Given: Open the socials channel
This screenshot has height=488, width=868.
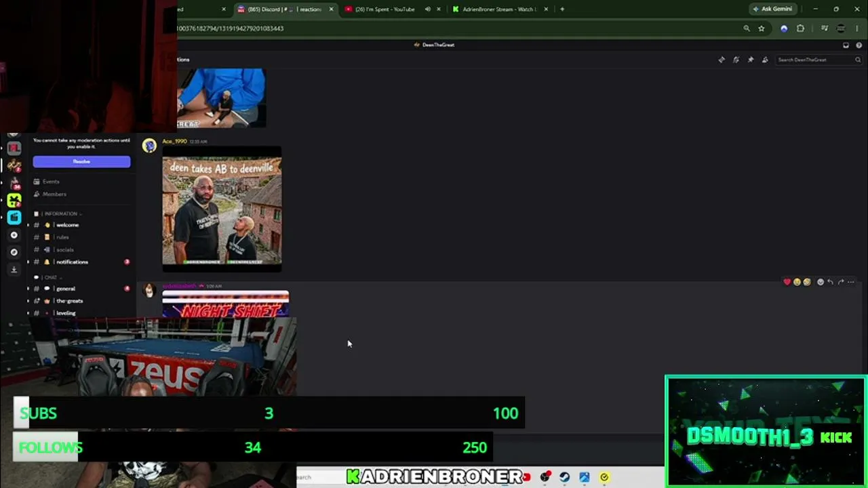Looking at the screenshot, I should coord(64,249).
